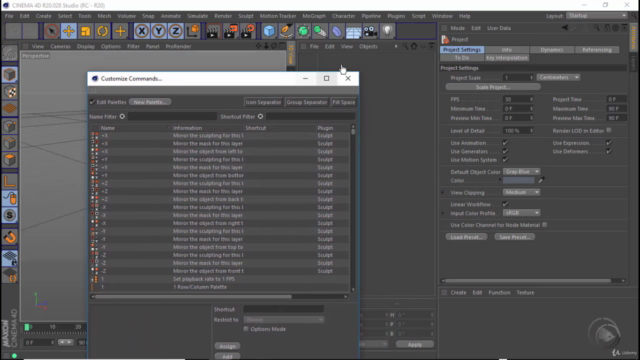This screenshot has height=360, width=640.
Task: Toggle Use Deformers checkbox
Action: tap(609, 151)
